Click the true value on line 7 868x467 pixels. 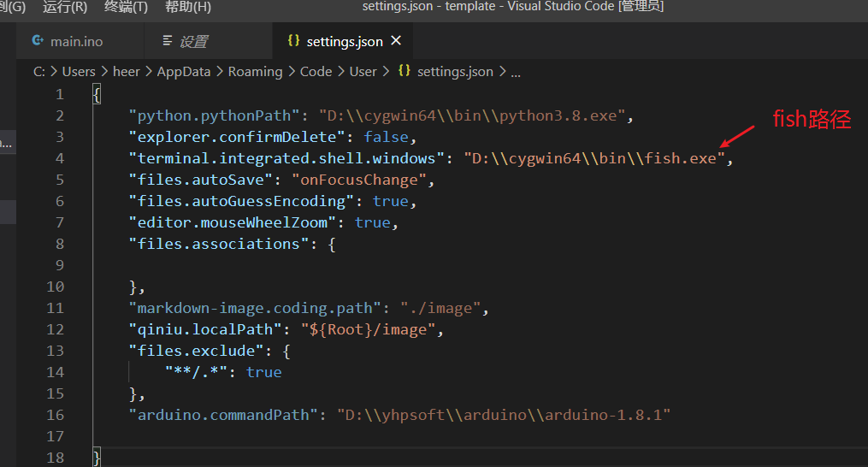pyautogui.click(x=373, y=222)
